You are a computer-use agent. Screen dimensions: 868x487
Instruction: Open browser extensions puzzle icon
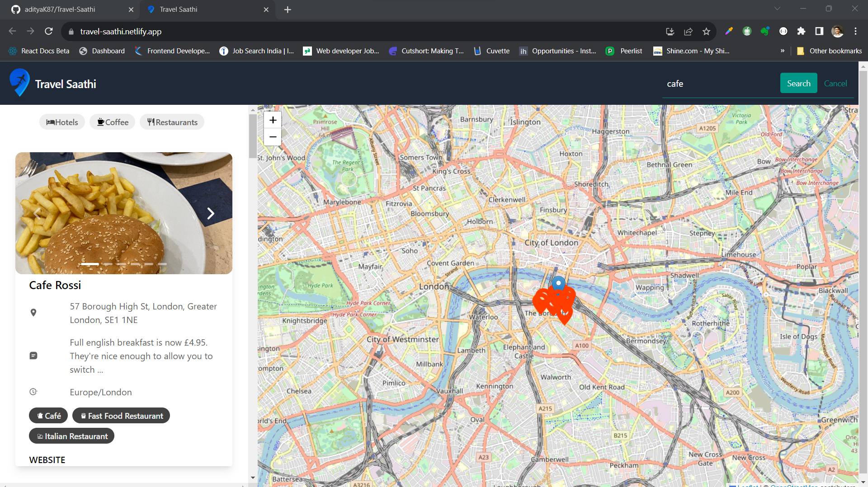tap(801, 31)
